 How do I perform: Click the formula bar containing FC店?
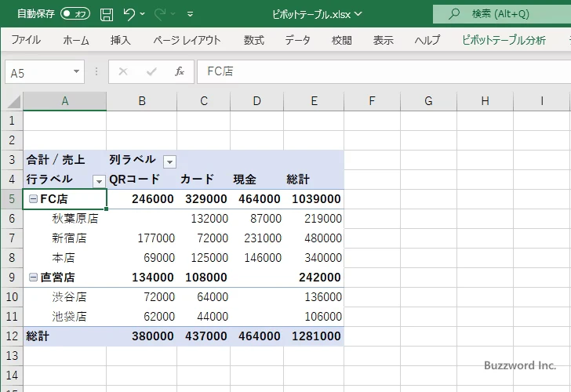tap(384, 71)
